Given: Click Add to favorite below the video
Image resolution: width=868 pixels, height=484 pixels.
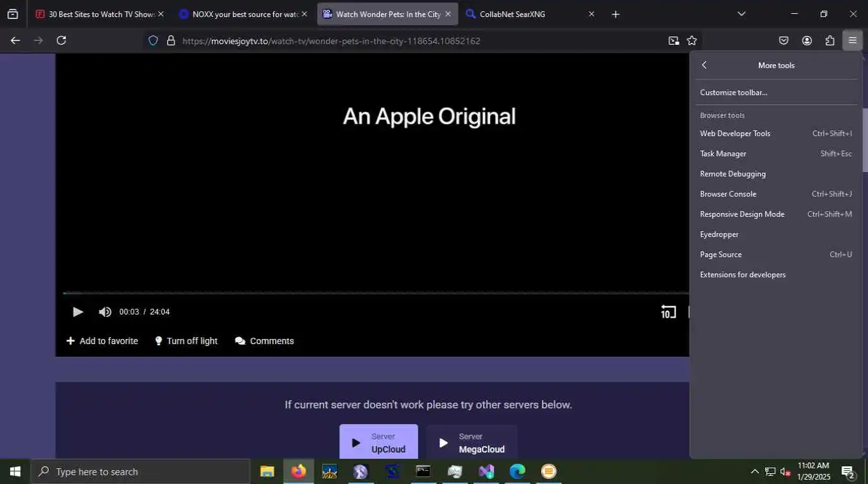Looking at the screenshot, I should pos(102,341).
